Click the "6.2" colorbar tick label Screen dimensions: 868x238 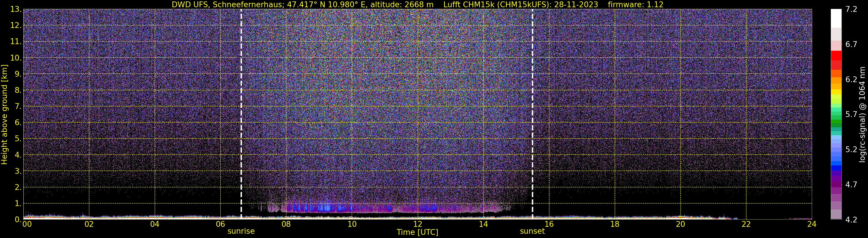(x=851, y=80)
